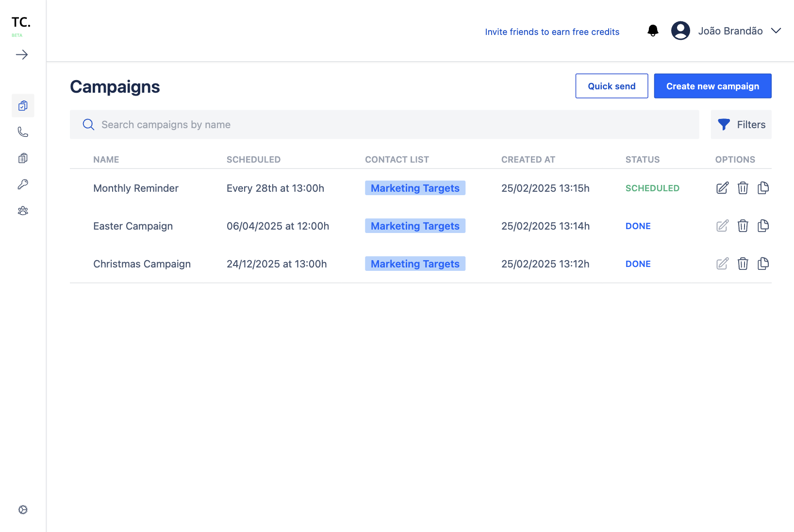The height and width of the screenshot is (532, 794).
Task: Click DONE status of Easter Campaign
Action: click(x=638, y=226)
